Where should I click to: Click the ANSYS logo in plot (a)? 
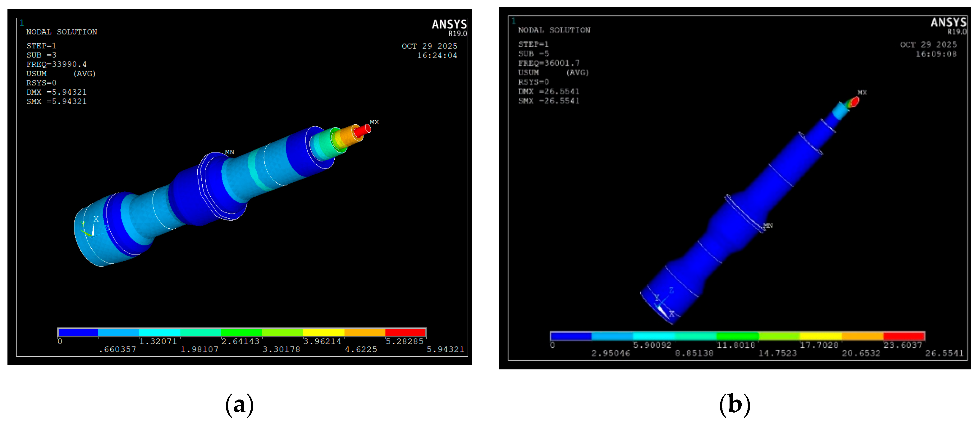pyautogui.click(x=449, y=25)
